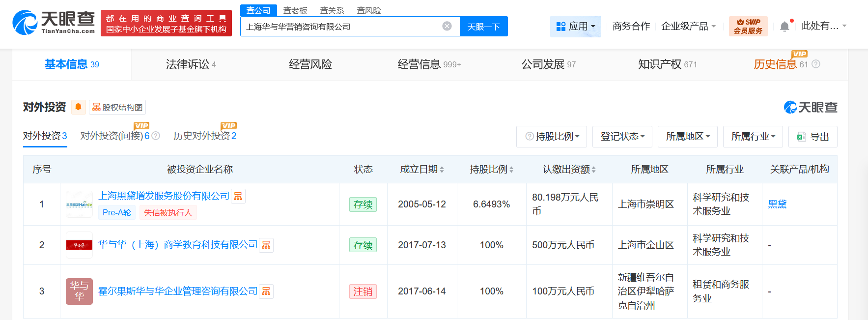Switch to the 知识产权 tab
Viewport: 868px width, 320px height.
tap(667, 64)
